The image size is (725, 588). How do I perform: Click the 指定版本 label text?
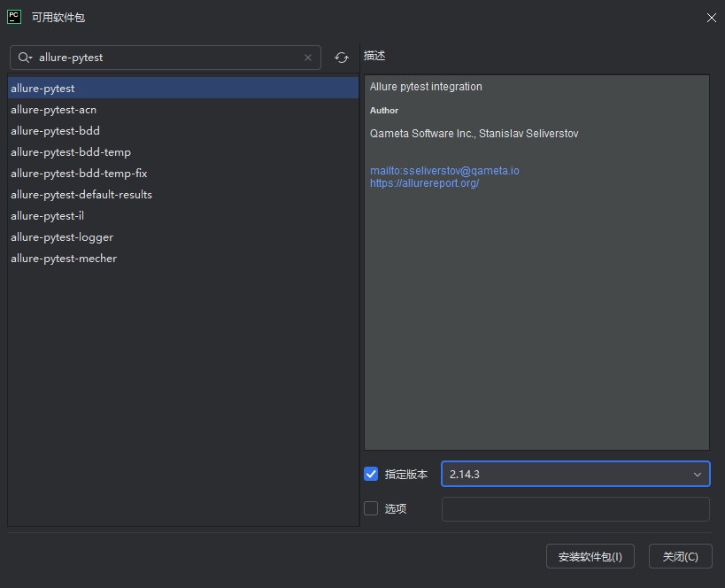406,474
